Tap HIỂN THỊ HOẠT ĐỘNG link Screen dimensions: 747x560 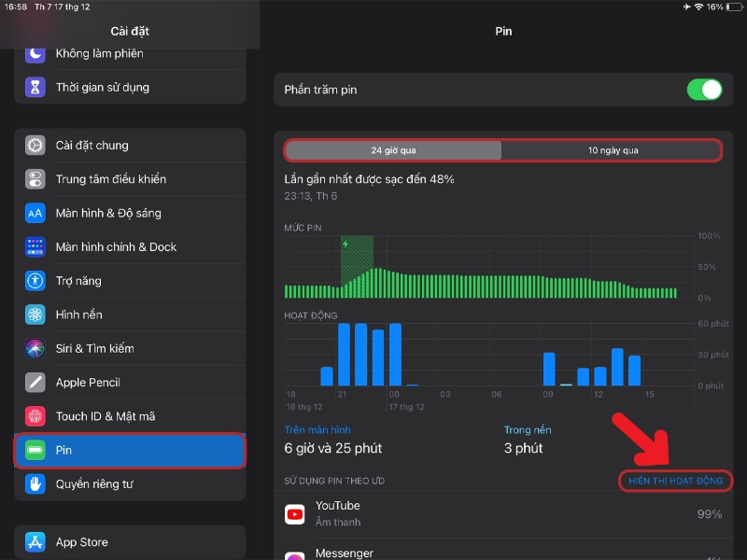(x=675, y=481)
